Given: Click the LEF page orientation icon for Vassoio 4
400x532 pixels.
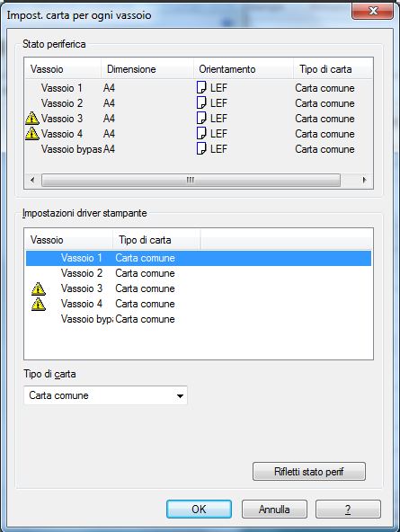Looking at the screenshot, I should click(201, 133).
